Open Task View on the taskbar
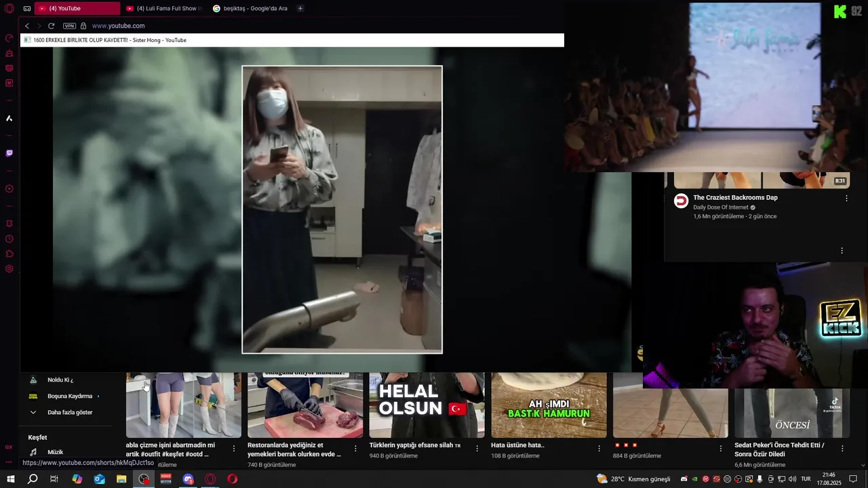Viewport: 868px width, 488px height. tap(54, 479)
